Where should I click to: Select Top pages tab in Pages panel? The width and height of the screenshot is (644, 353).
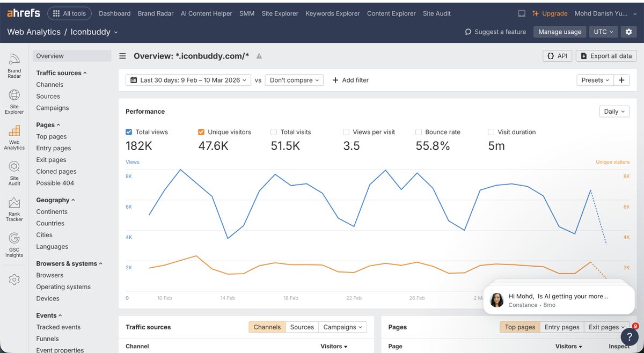[x=520, y=327]
